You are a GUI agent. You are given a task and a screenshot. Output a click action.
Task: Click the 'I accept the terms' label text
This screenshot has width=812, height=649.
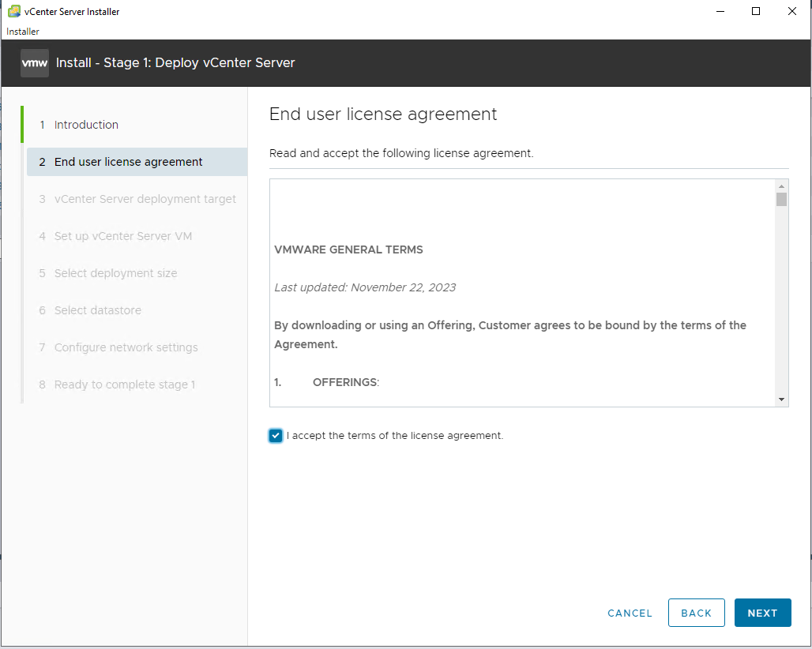tap(395, 436)
